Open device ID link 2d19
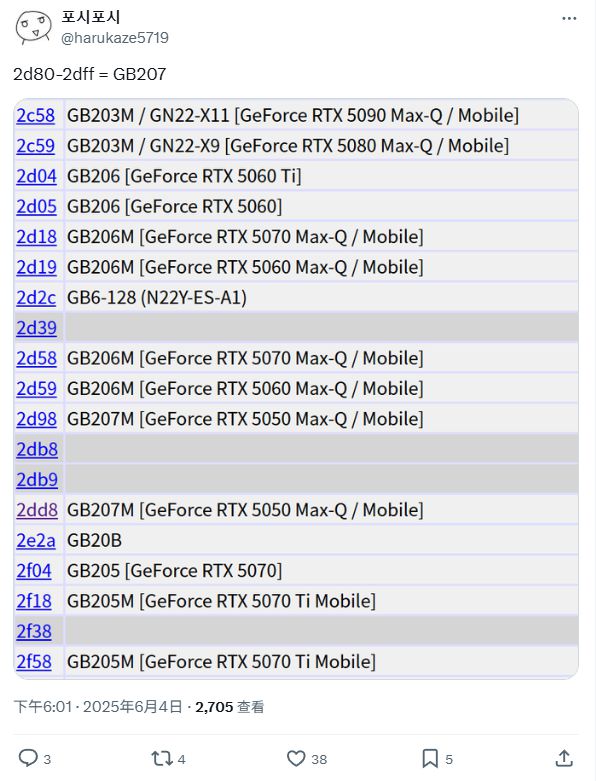 36,267
